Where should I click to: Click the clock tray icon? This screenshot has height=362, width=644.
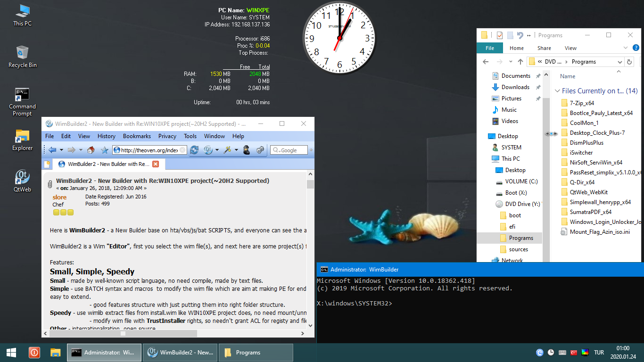[x=551, y=353]
